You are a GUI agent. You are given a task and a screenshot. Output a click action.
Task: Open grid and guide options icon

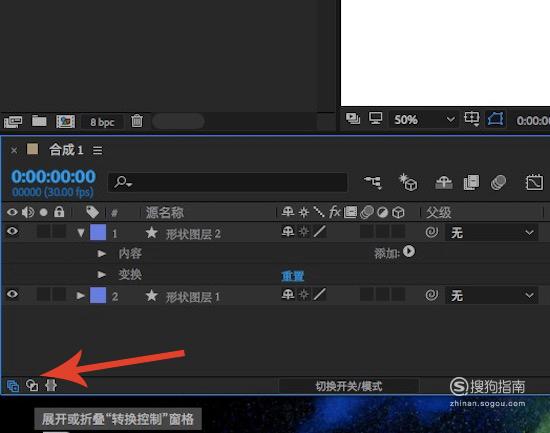tap(471, 119)
